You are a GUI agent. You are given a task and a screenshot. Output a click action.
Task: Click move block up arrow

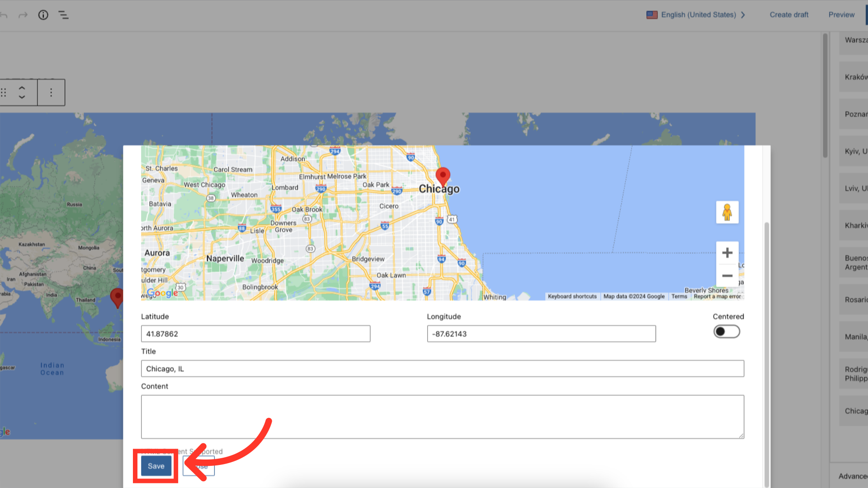click(x=22, y=88)
